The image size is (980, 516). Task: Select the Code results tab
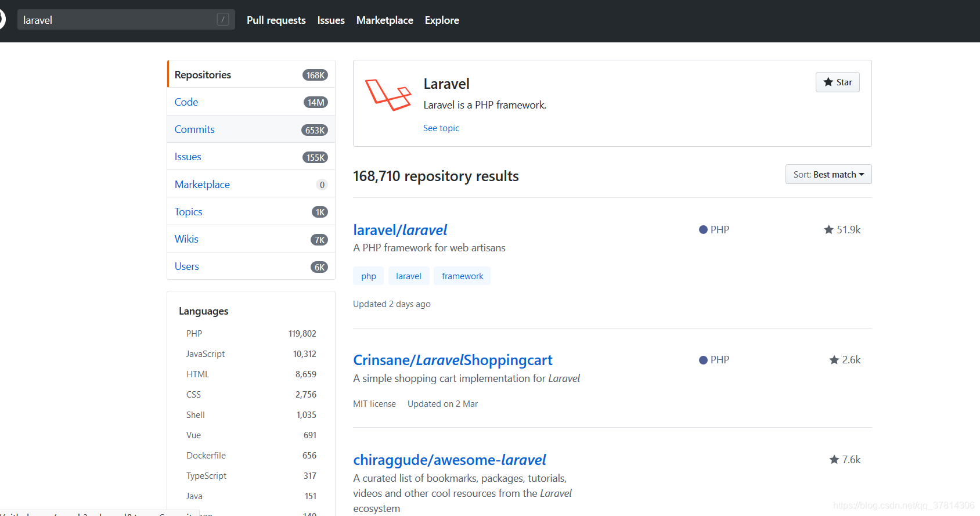[251, 102]
